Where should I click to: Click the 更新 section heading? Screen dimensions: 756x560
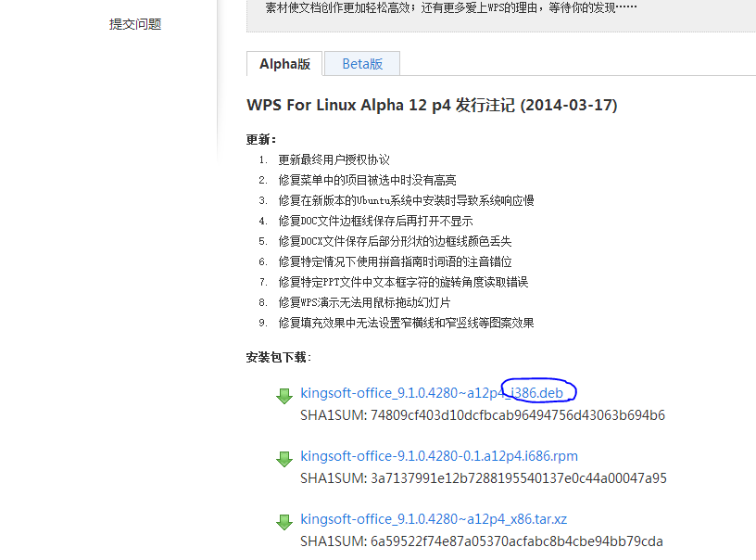(261, 139)
